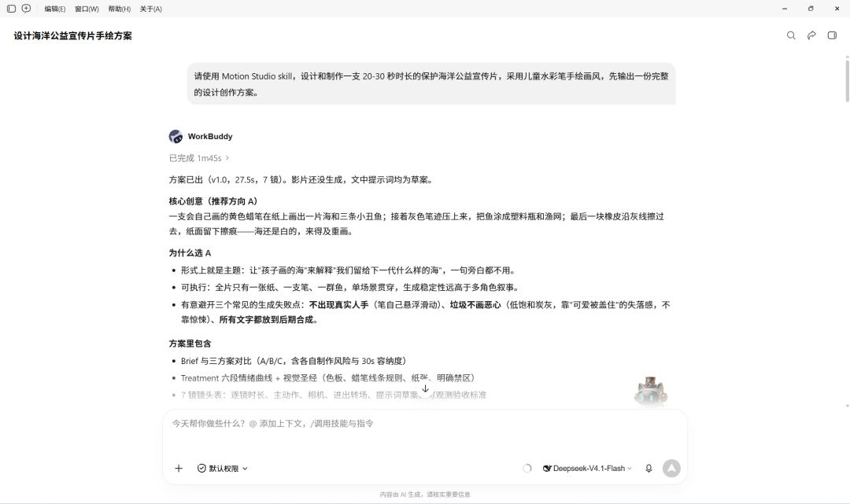
Task: Start a new chat with plus bubble icon
Action: (26, 9)
